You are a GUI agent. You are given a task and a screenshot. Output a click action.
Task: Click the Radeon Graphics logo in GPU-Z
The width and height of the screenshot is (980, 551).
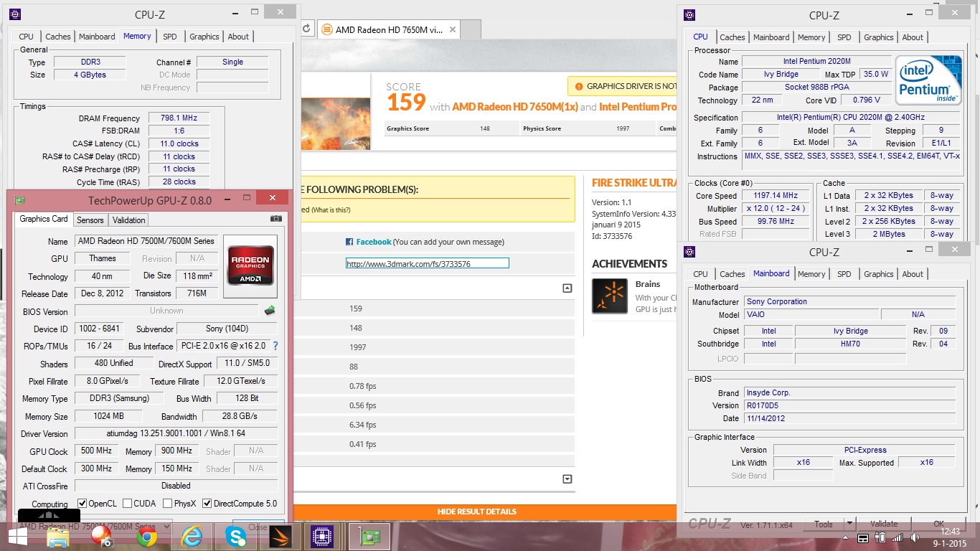pos(250,266)
